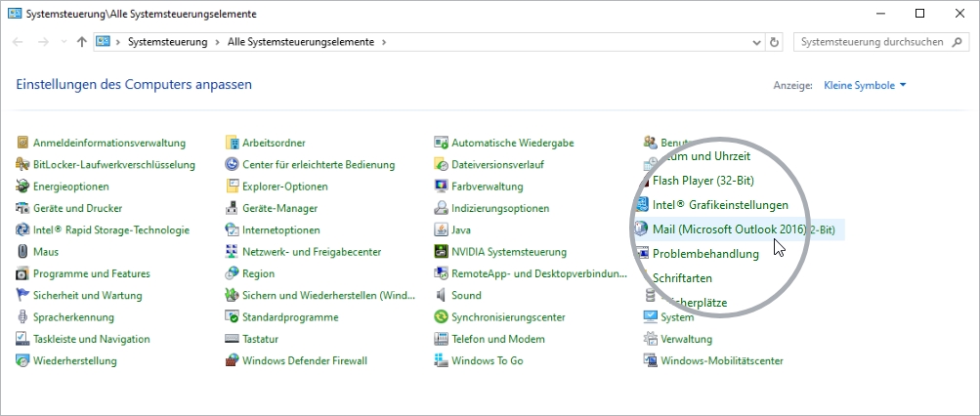
Task: Expand the address bar history dropdown
Action: (757, 42)
